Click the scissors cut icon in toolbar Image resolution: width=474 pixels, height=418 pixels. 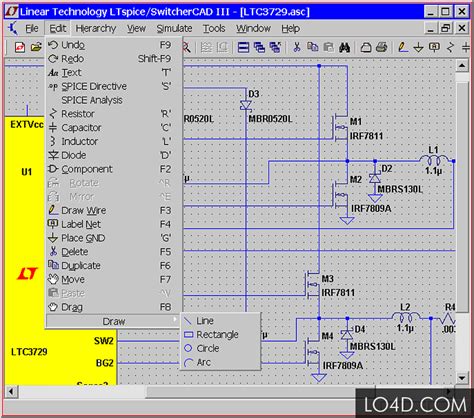(x=297, y=47)
